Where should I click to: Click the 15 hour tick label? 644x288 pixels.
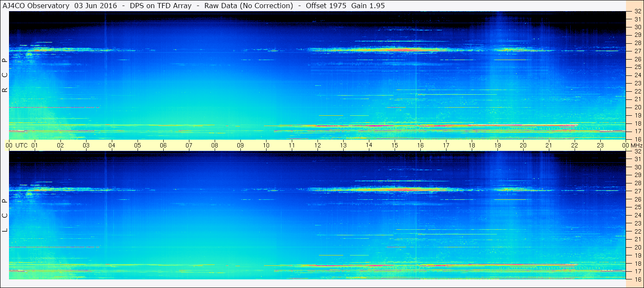pyautogui.click(x=395, y=145)
